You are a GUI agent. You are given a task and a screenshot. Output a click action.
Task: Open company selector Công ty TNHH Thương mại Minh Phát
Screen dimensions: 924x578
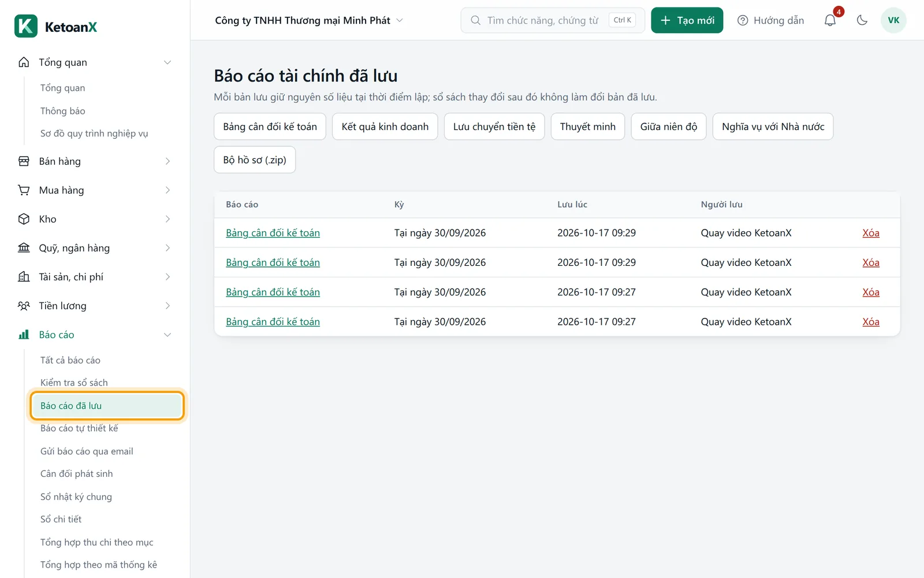pyautogui.click(x=309, y=20)
